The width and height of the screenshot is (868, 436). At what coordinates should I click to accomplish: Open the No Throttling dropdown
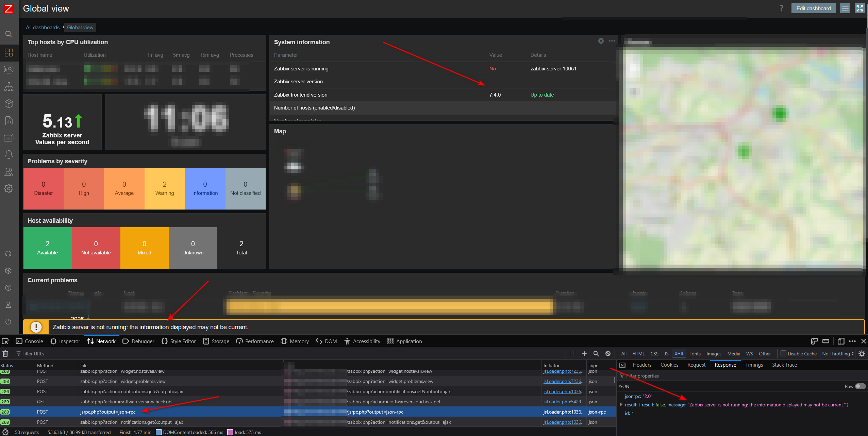tap(838, 354)
